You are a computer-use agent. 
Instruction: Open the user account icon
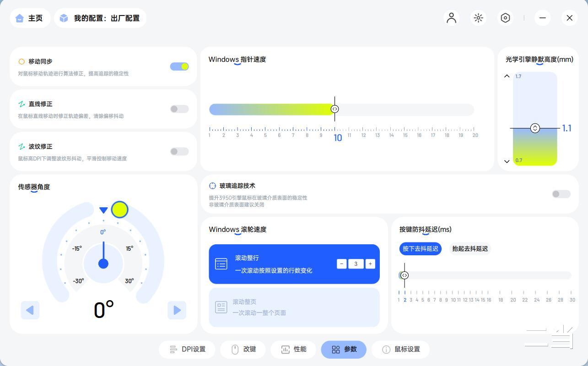tap(451, 18)
